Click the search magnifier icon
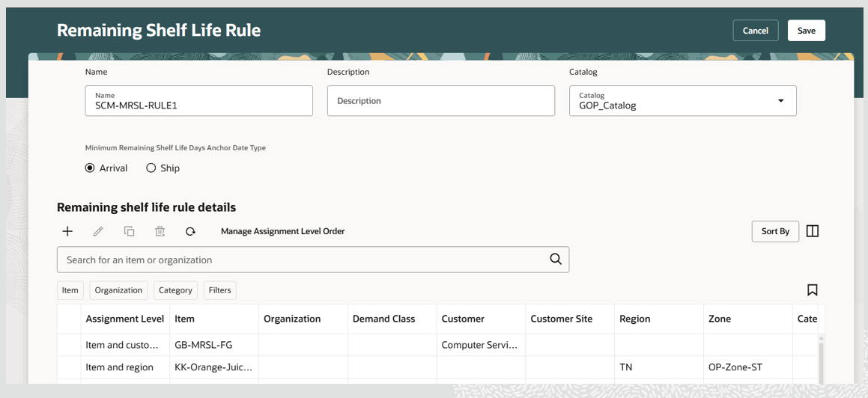 (556, 260)
